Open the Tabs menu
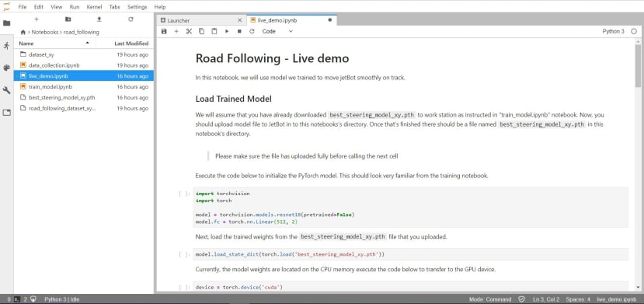 [x=116, y=7]
